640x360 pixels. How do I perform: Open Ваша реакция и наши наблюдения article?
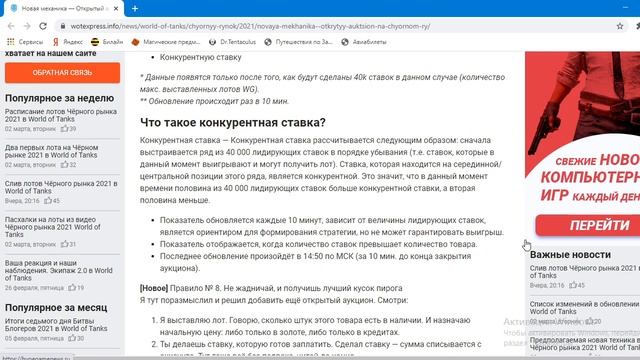58,270
